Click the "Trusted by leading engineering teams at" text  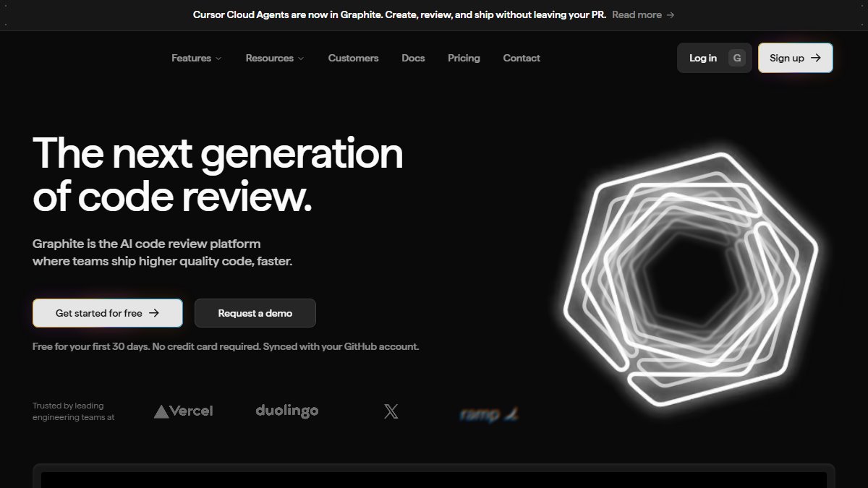pyautogui.click(x=73, y=411)
